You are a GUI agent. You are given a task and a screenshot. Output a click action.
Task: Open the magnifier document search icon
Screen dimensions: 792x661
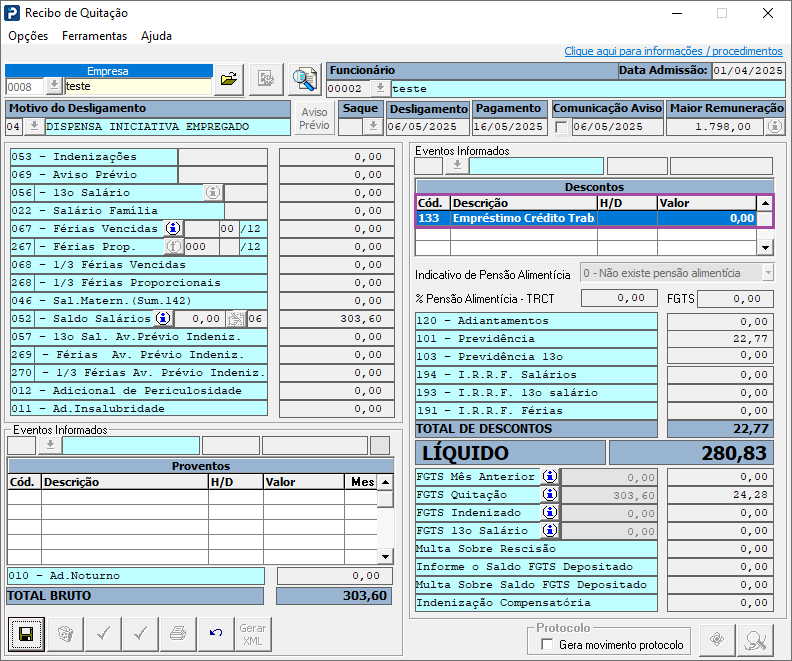tap(305, 79)
